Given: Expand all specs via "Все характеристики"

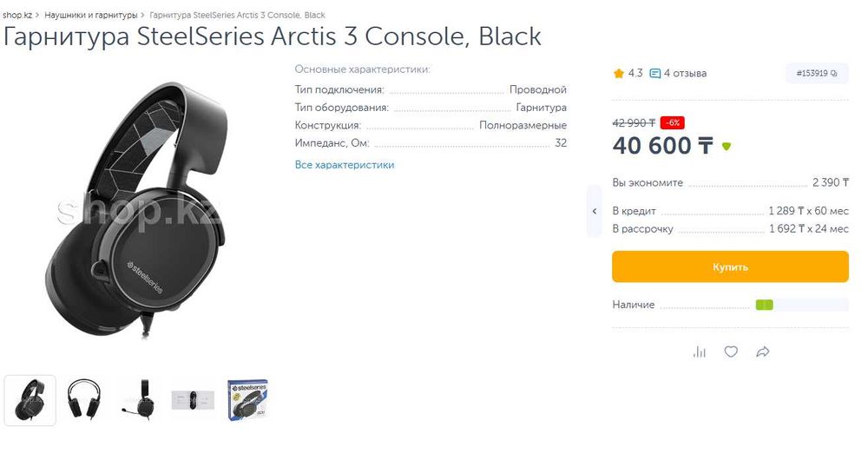Looking at the screenshot, I should (x=345, y=165).
